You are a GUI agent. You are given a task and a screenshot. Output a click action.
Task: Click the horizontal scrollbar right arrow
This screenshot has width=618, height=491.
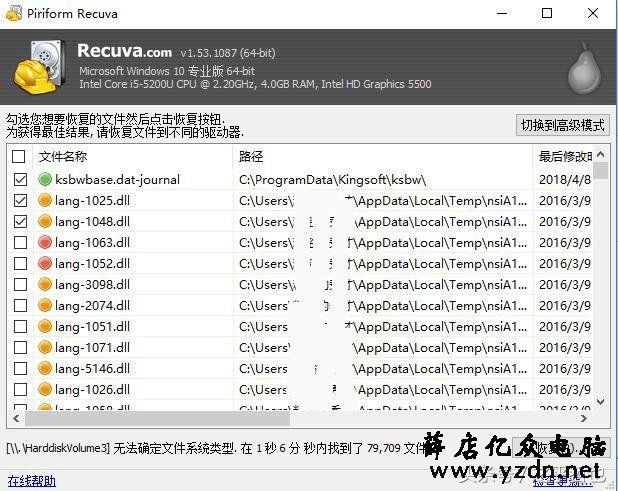[584, 418]
